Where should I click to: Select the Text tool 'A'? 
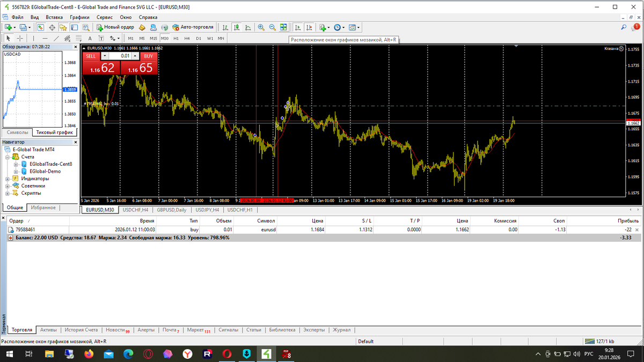click(x=90, y=38)
